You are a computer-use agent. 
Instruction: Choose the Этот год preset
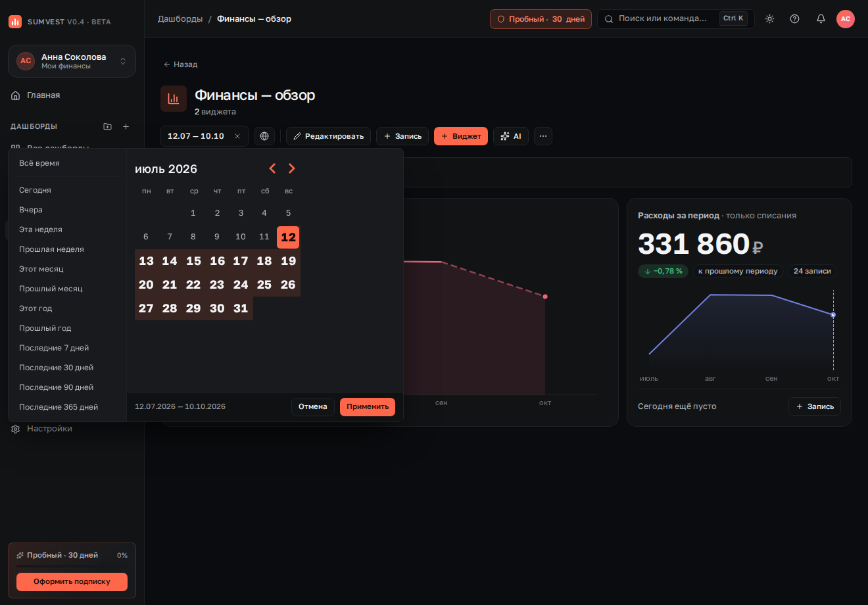pyautogui.click(x=68, y=308)
